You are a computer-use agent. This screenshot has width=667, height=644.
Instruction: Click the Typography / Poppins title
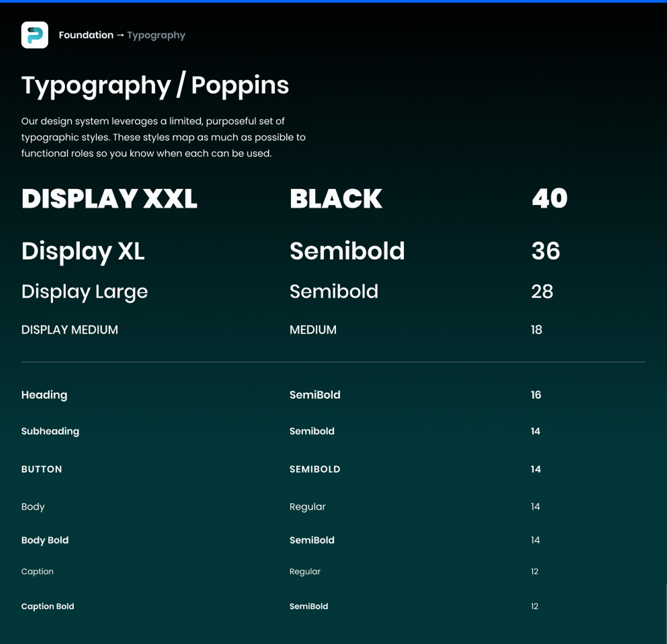pos(155,85)
